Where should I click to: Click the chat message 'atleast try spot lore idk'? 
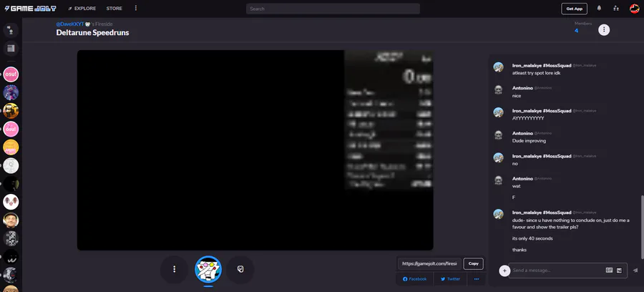pyautogui.click(x=536, y=73)
